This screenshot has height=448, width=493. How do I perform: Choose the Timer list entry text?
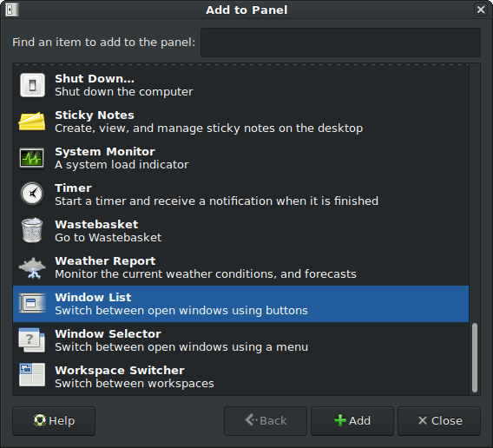click(216, 194)
